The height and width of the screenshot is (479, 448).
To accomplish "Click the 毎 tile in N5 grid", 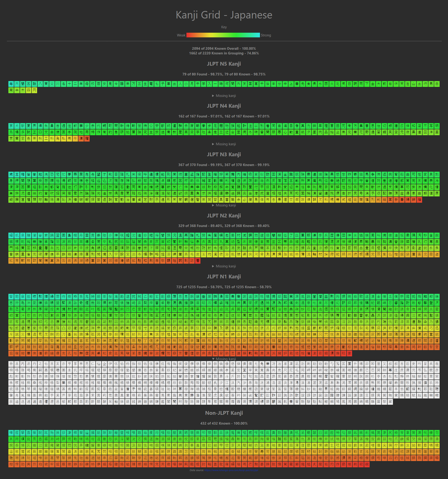I will pyautogui.click(x=11, y=84).
